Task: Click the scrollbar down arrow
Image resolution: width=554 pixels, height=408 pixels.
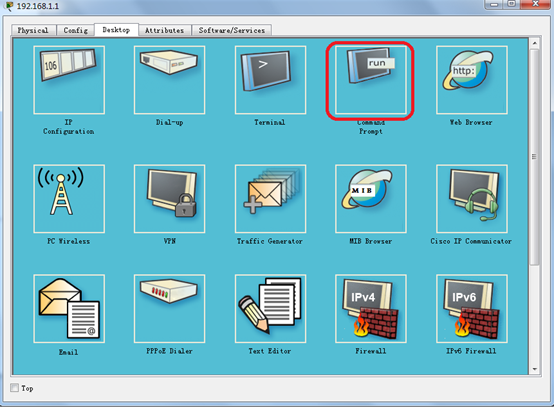Action: pos(535,369)
